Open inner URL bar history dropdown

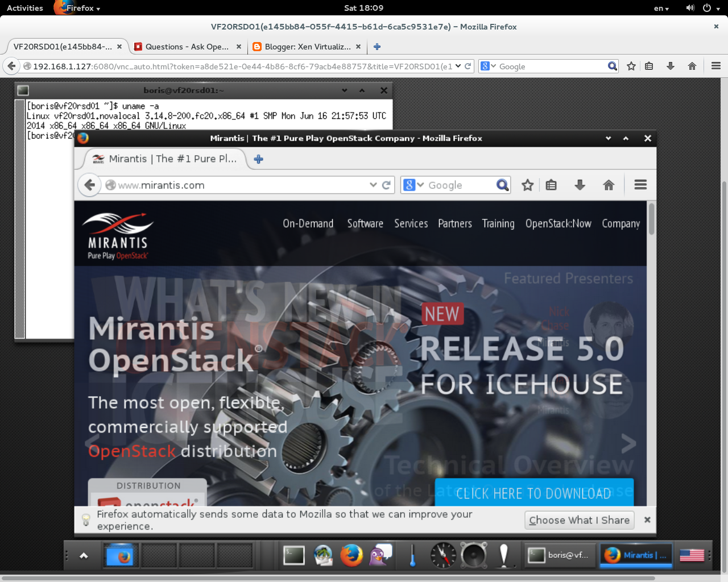coord(373,185)
